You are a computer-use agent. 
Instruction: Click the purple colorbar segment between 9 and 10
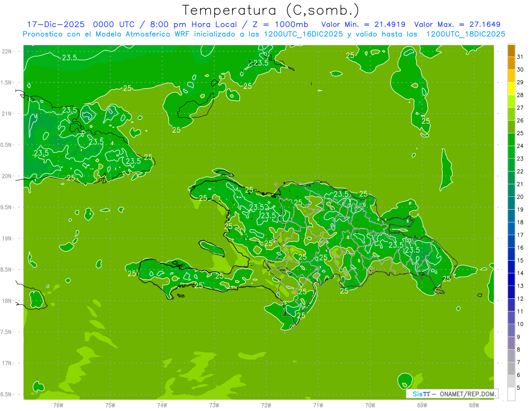[x=511, y=330]
